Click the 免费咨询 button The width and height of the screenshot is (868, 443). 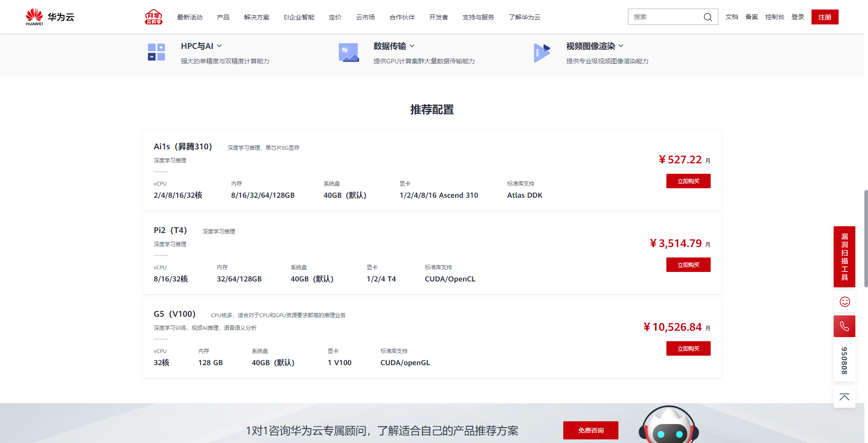tap(590, 430)
